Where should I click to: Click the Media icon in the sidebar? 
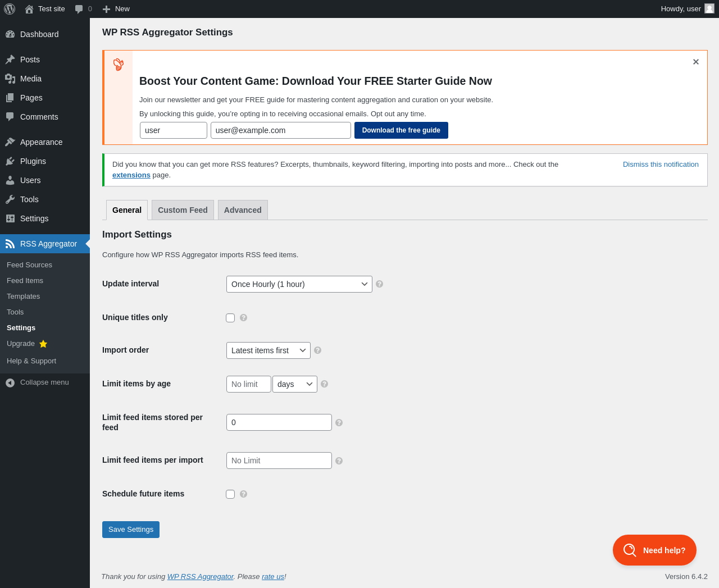coord(10,79)
